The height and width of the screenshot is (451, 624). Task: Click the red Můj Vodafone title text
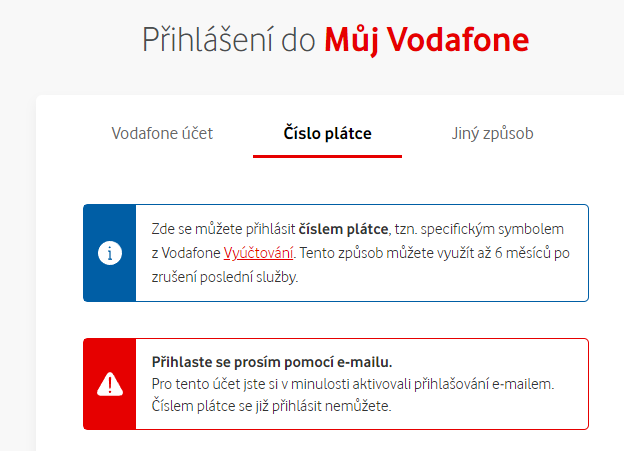[427, 40]
